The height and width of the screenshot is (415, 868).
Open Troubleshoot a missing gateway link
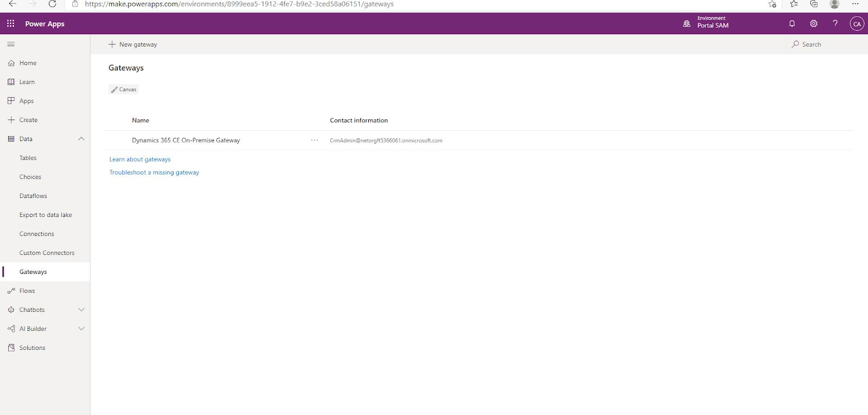154,173
